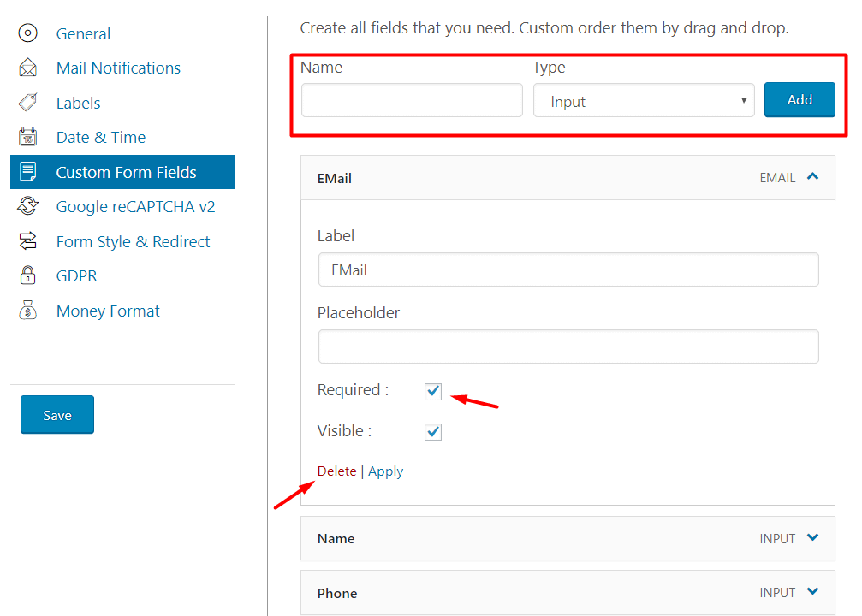This screenshot has height=616, width=862.
Task: Click the Add button for new field
Action: [x=800, y=100]
